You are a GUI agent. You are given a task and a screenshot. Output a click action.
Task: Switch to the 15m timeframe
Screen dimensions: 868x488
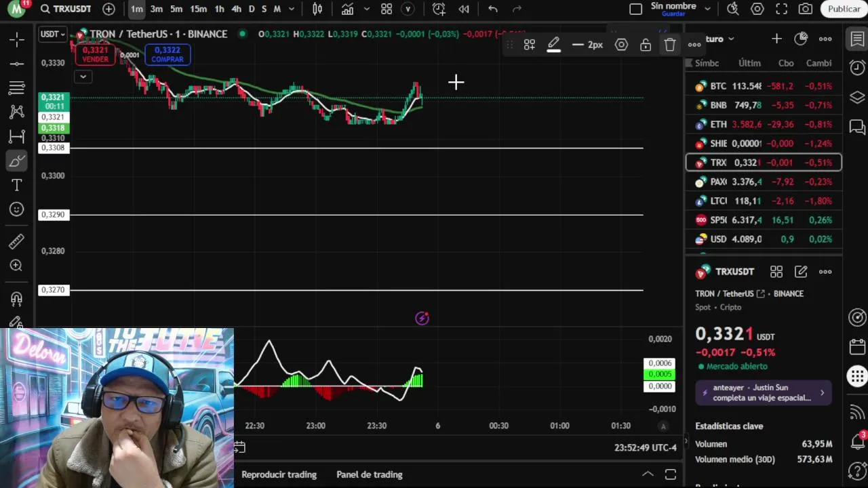pos(199,9)
